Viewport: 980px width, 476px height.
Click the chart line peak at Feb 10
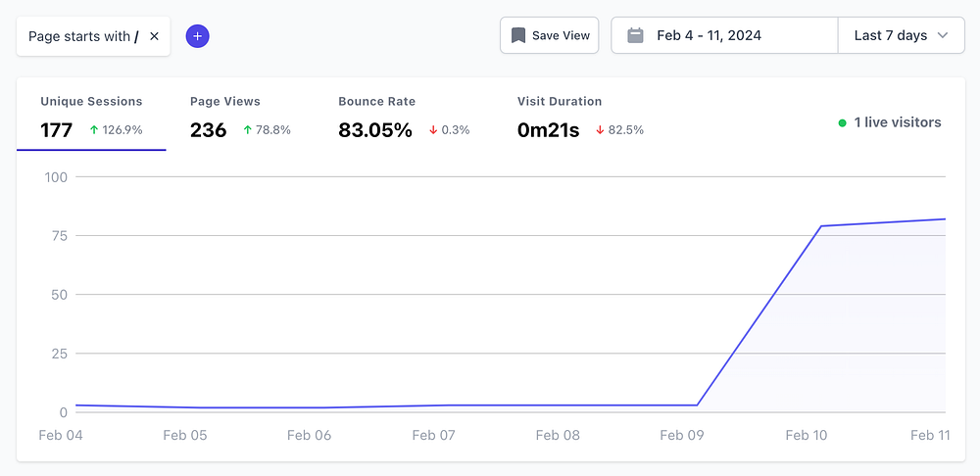(x=820, y=226)
